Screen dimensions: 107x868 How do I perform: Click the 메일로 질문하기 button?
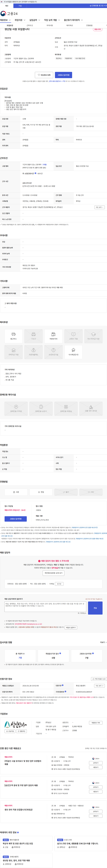point(71,628)
